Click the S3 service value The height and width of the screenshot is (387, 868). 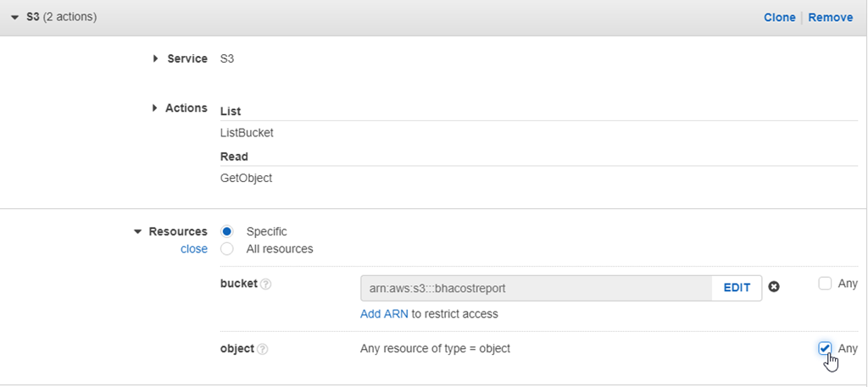click(x=227, y=58)
